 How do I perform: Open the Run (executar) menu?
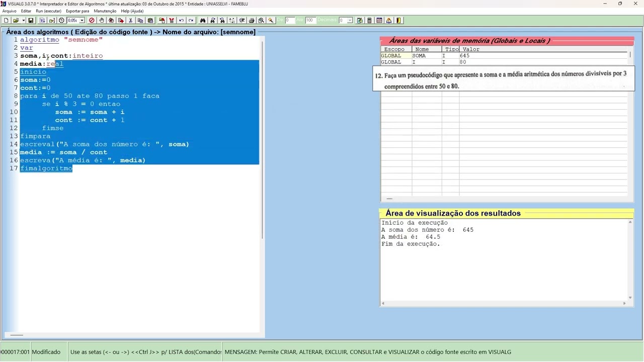(48, 11)
